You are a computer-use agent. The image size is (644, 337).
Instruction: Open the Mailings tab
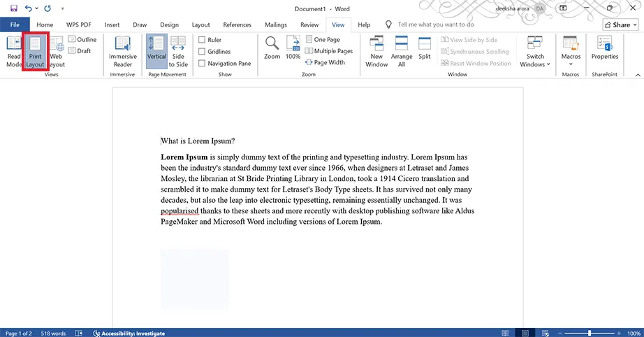click(276, 24)
